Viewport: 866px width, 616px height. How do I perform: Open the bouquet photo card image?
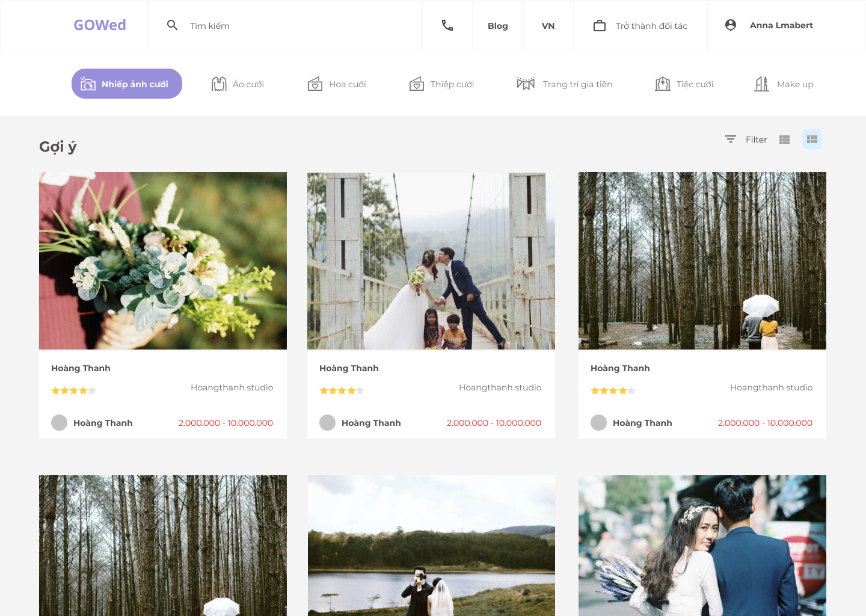(x=163, y=260)
